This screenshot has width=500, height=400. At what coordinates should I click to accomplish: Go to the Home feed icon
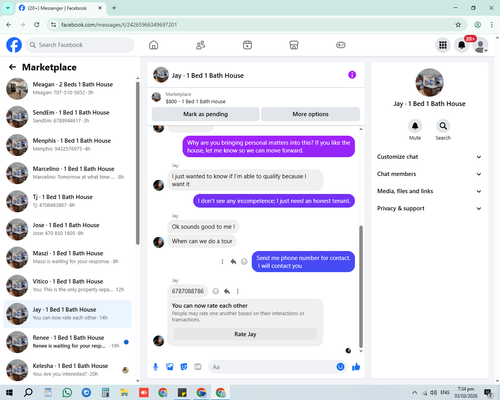pos(154,45)
